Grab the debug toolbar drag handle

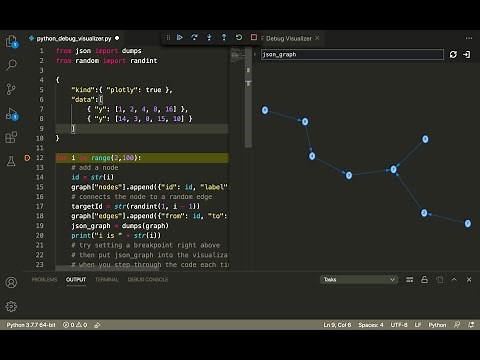coord(168,37)
